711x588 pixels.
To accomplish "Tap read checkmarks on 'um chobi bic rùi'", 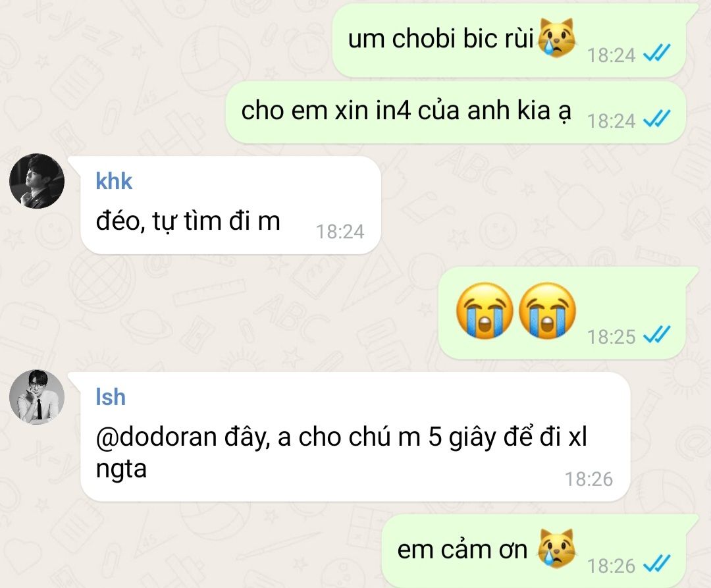I will coord(657,54).
